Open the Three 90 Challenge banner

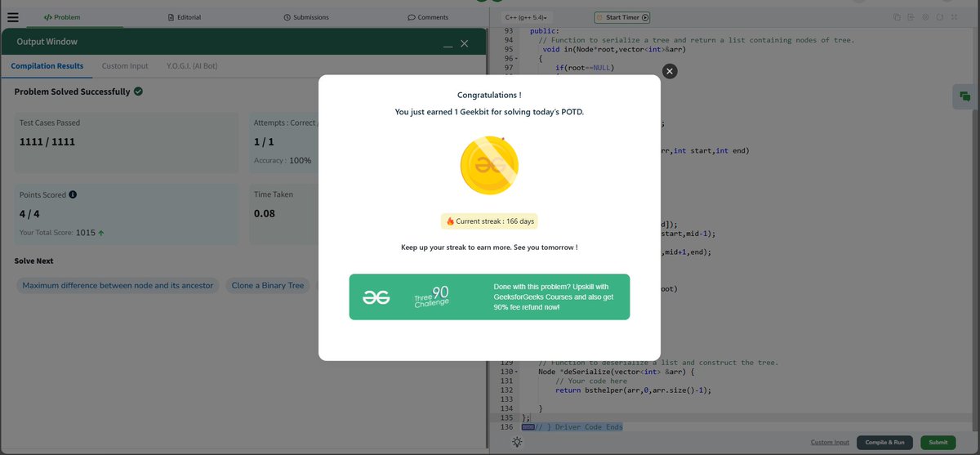(x=489, y=297)
